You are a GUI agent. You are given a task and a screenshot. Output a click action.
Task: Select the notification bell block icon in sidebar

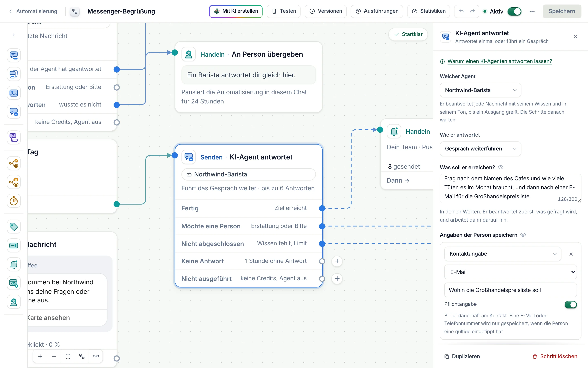coord(14,265)
